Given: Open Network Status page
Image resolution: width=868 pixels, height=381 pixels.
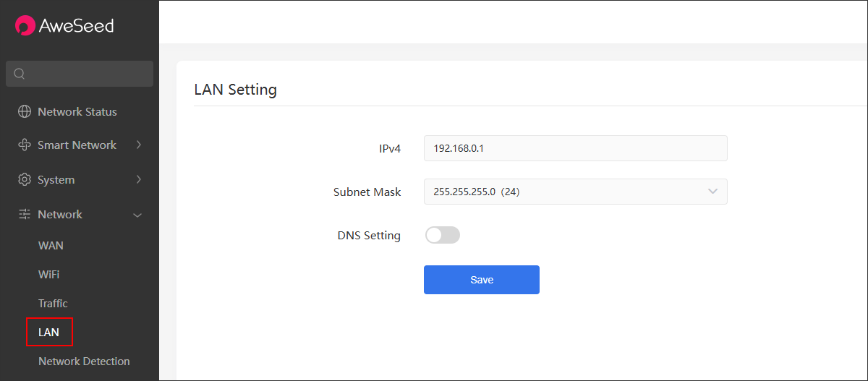Looking at the screenshot, I should 77,112.
